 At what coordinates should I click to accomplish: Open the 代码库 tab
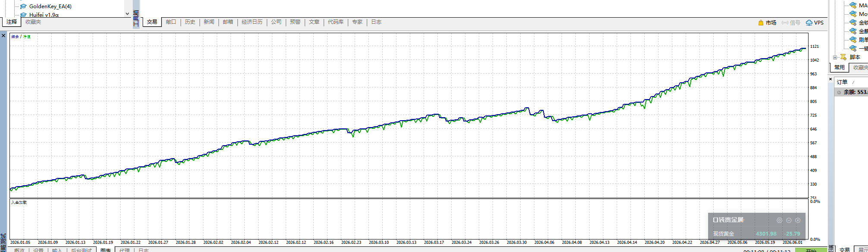coord(336,22)
